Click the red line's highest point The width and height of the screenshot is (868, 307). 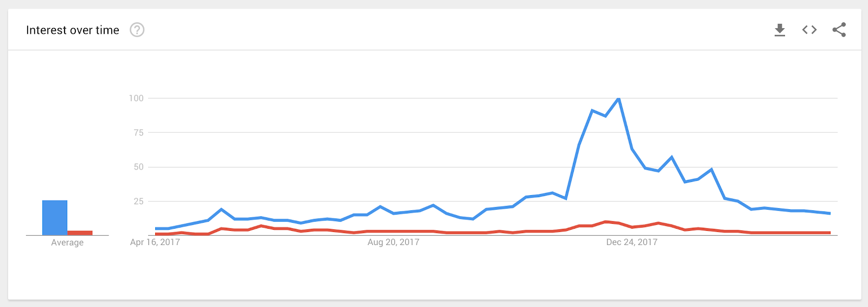605,222
